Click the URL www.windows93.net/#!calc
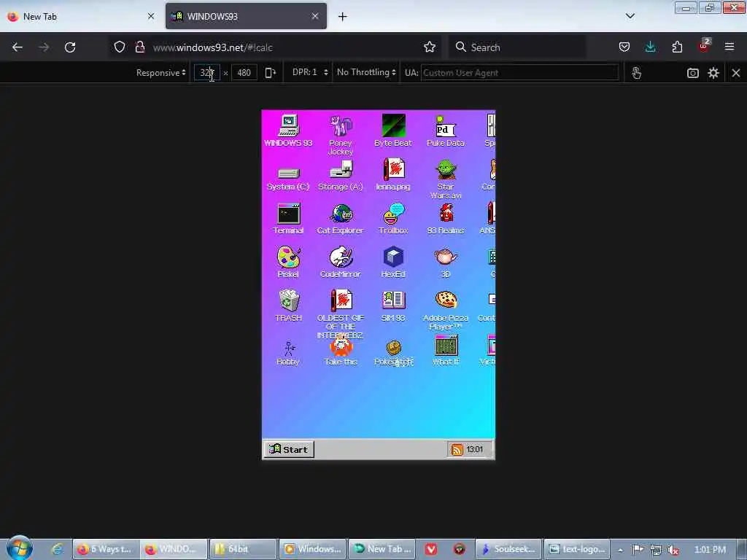Viewport: 747px width, 560px height. coord(212,47)
